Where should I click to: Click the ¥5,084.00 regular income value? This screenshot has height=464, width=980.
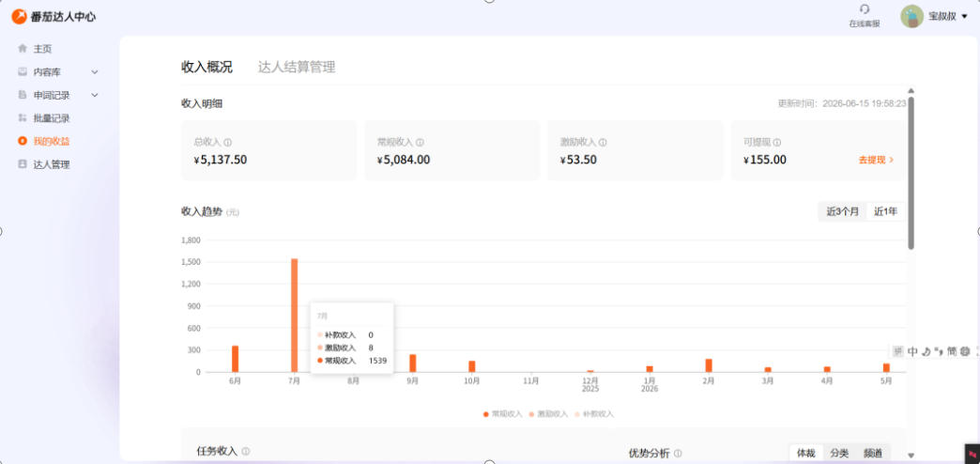click(x=404, y=160)
